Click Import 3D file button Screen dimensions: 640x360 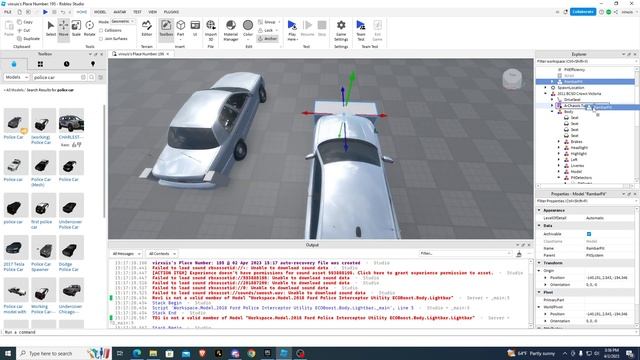pos(211,30)
